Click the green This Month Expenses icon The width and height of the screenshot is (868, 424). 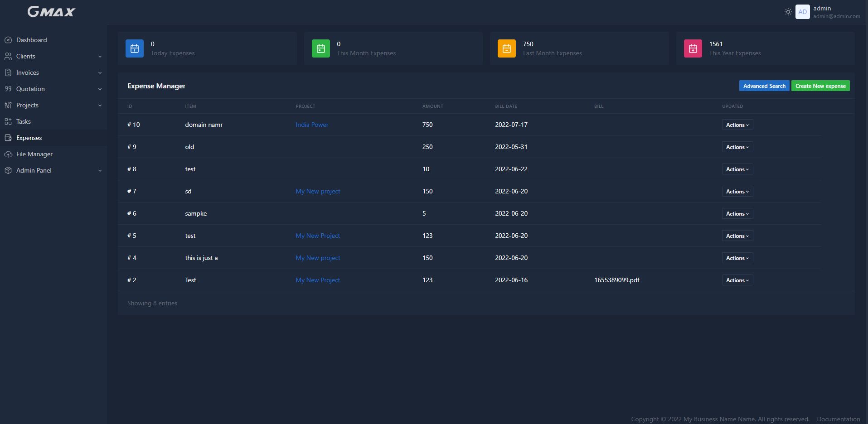click(320, 48)
